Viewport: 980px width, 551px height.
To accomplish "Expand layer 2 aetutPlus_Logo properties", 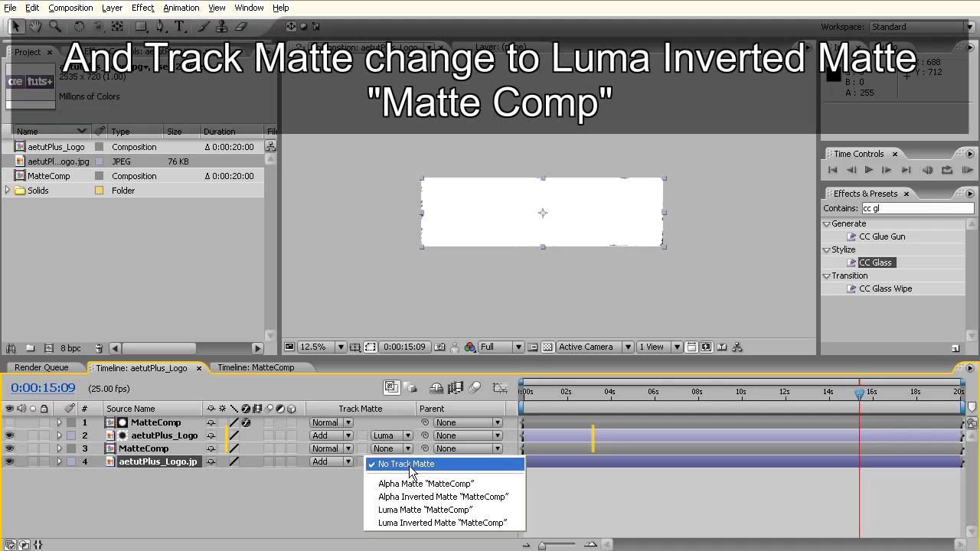I will tap(59, 435).
